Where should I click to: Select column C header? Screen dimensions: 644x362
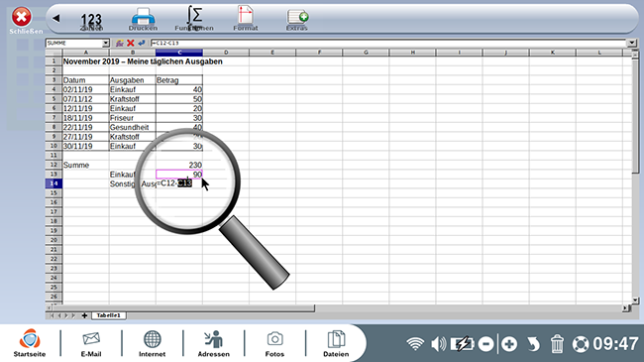(179, 53)
